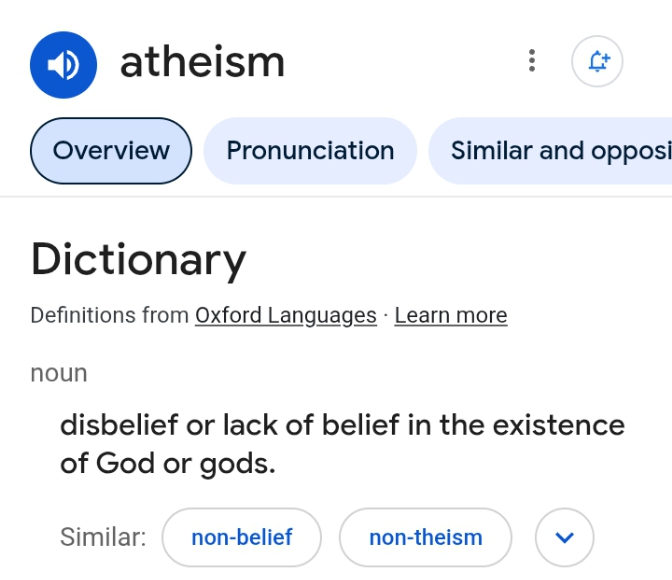Select the non-theism synonym chip
The image size is (672, 580).
point(426,538)
